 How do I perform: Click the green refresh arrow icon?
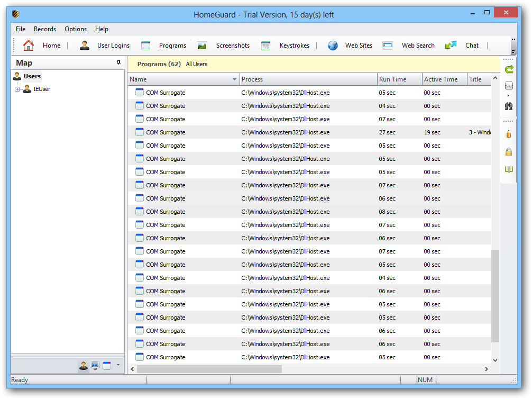pos(509,70)
